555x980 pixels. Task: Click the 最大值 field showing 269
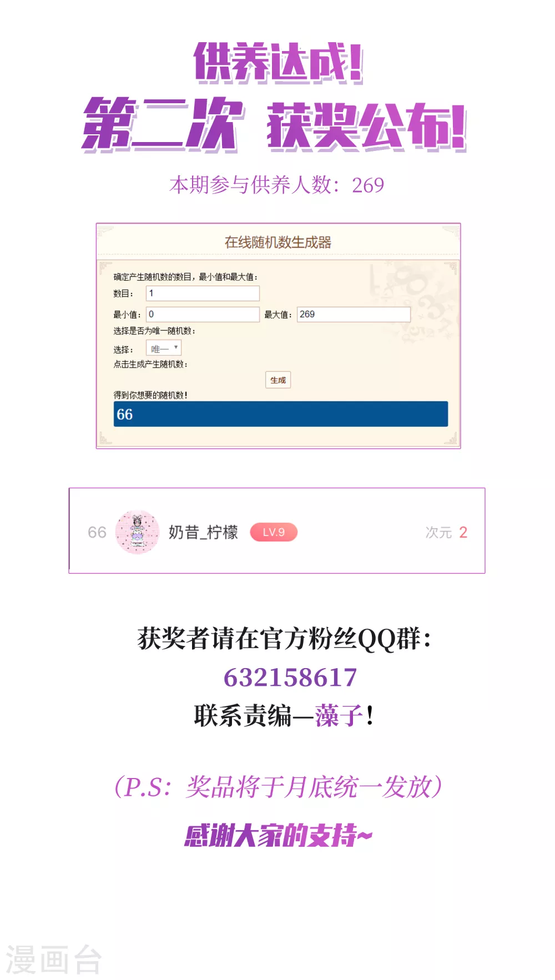click(x=354, y=314)
